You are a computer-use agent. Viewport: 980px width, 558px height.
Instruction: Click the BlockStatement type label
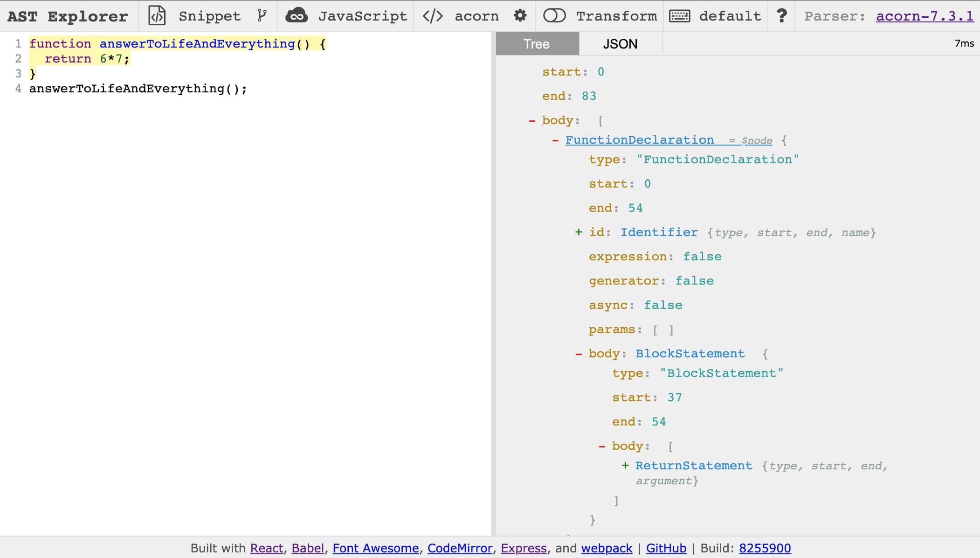[690, 354]
